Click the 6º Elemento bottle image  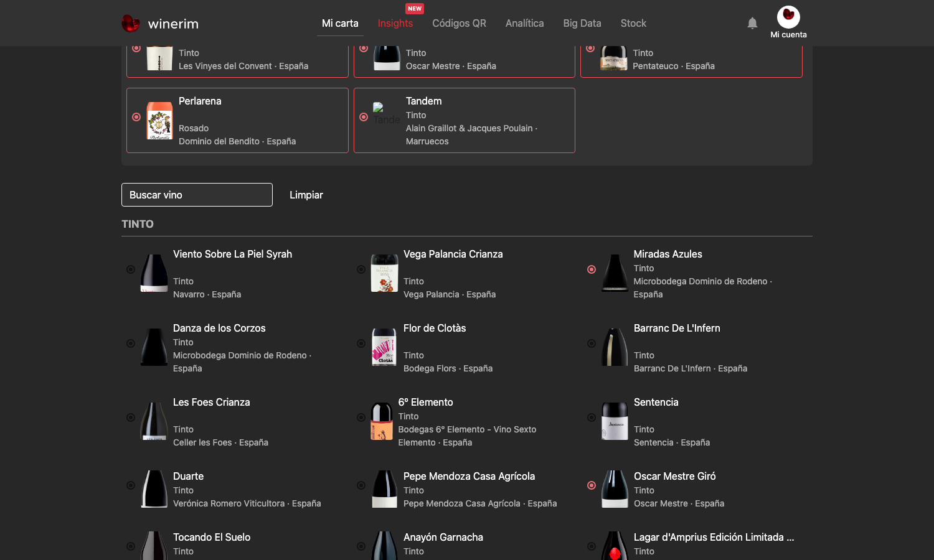click(382, 421)
